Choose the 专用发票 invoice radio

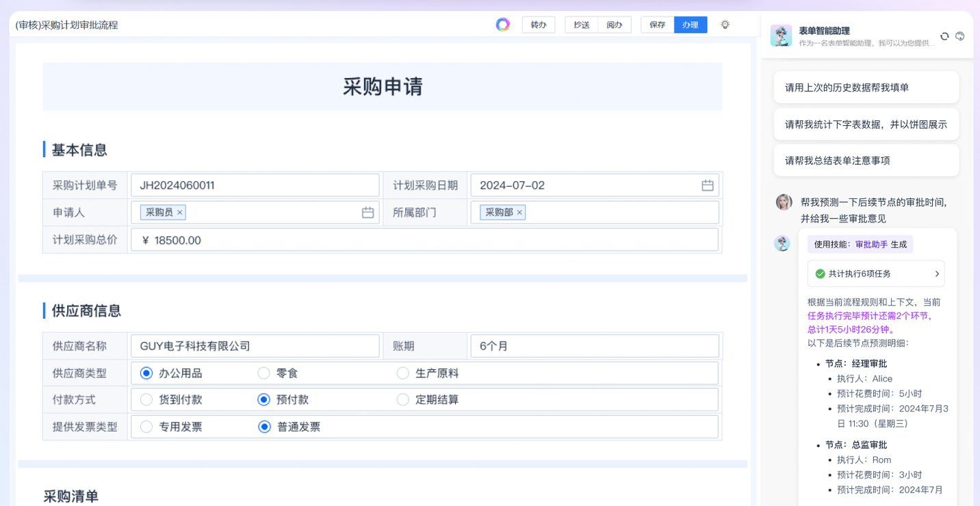point(146,427)
